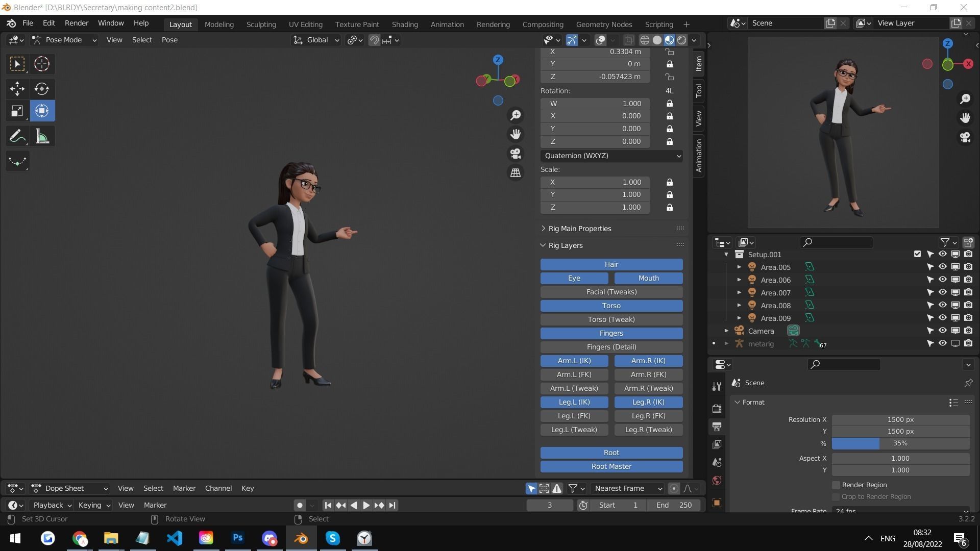
Task: Switch to rendered viewport shading
Action: [x=681, y=40]
